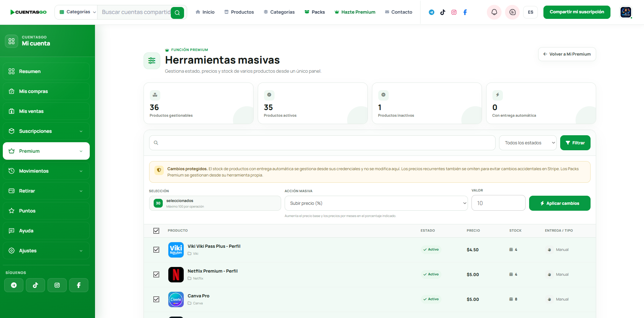644x318 pixels.
Task: Click sidebar Facebook follow button
Action: pyautogui.click(x=79, y=285)
